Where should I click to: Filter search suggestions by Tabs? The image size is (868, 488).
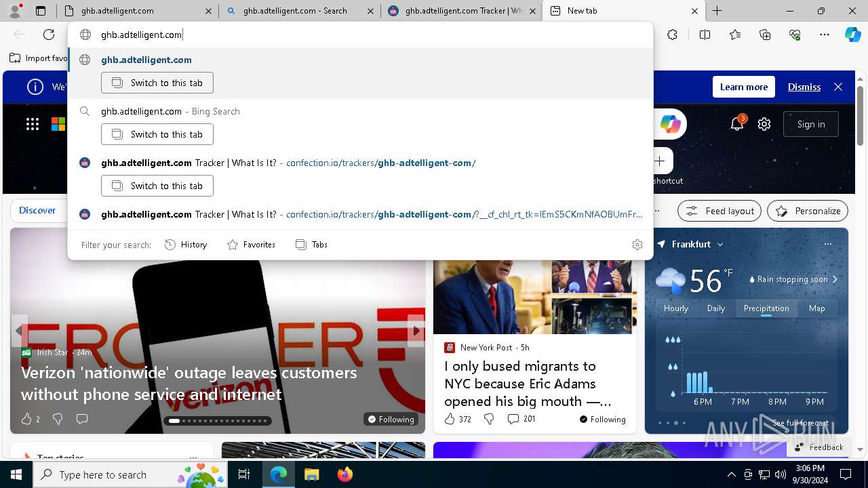311,245
